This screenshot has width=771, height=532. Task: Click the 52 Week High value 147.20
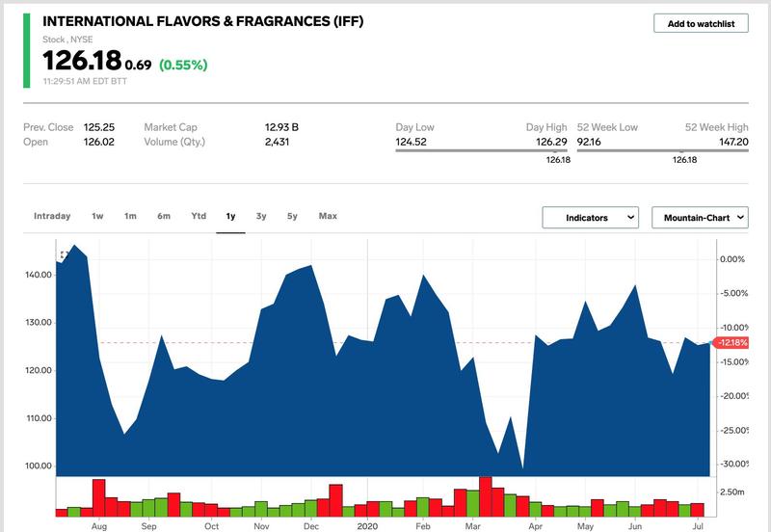733,142
